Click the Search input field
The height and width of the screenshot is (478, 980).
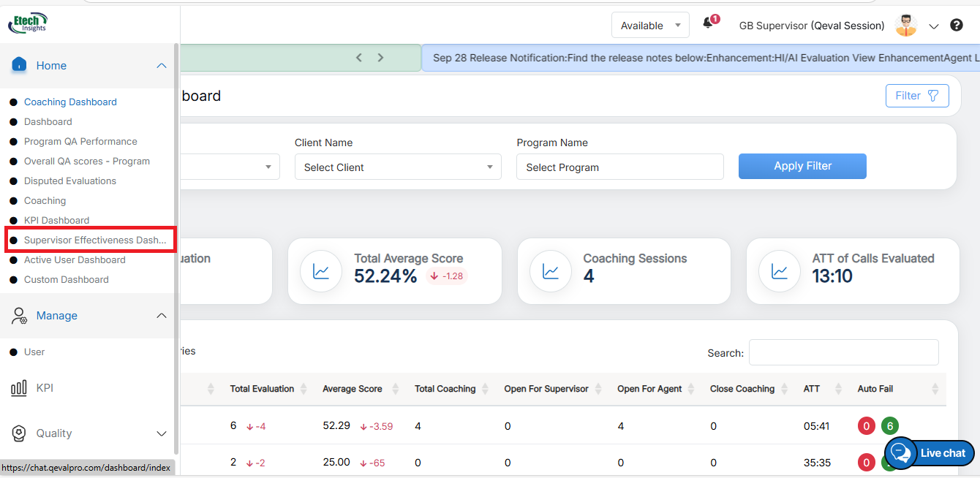tap(843, 352)
